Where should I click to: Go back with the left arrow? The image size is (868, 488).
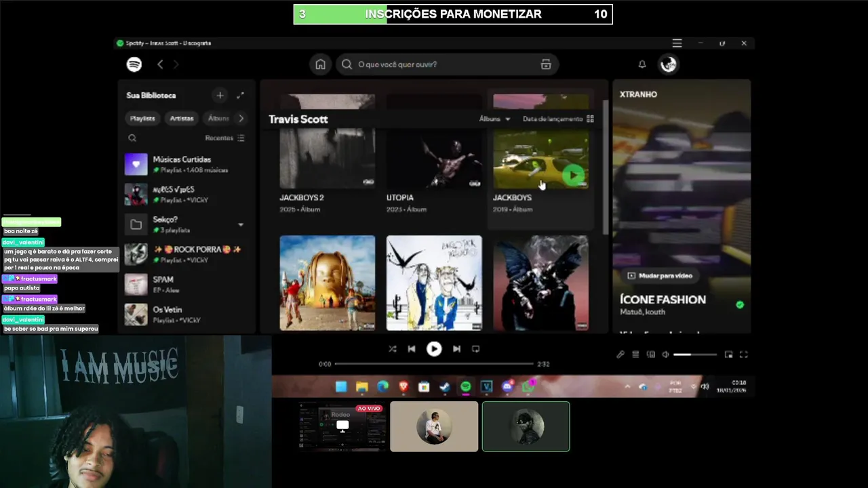pos(160,64)
